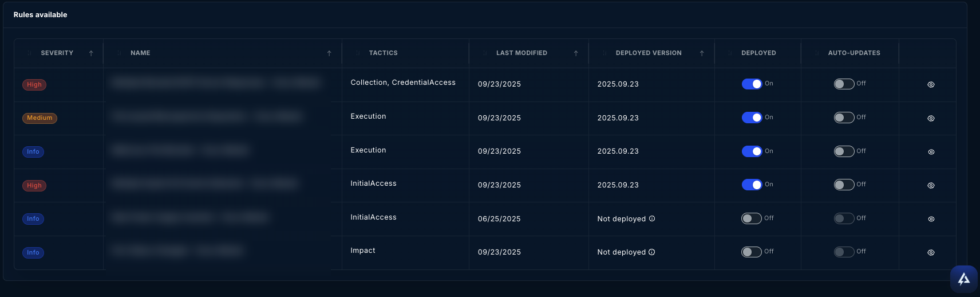The height and width of the screenshot is (297, 980).
Task: Click the Auto-Updates column drag handle
Action: click(817, 53)
